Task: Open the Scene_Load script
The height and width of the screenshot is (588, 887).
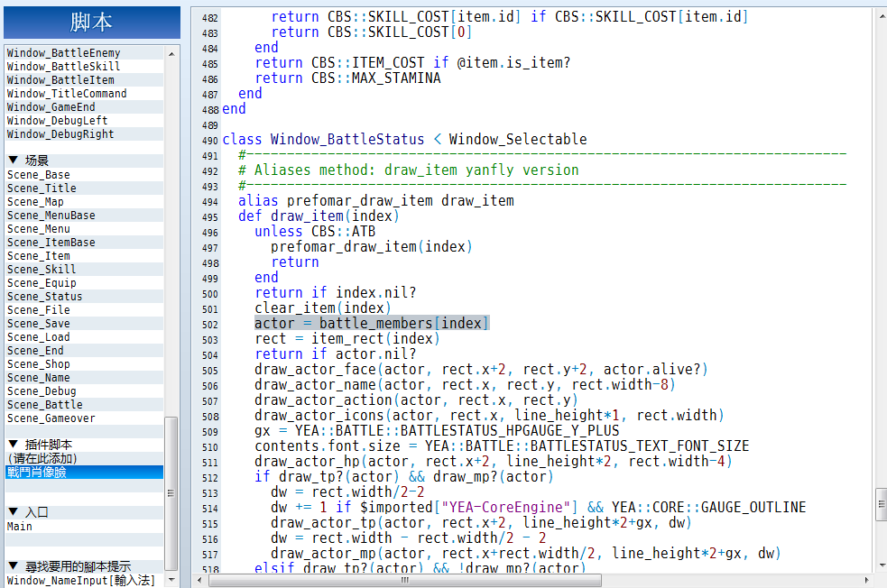Action: pyautogui.click(x=85, y=337)
